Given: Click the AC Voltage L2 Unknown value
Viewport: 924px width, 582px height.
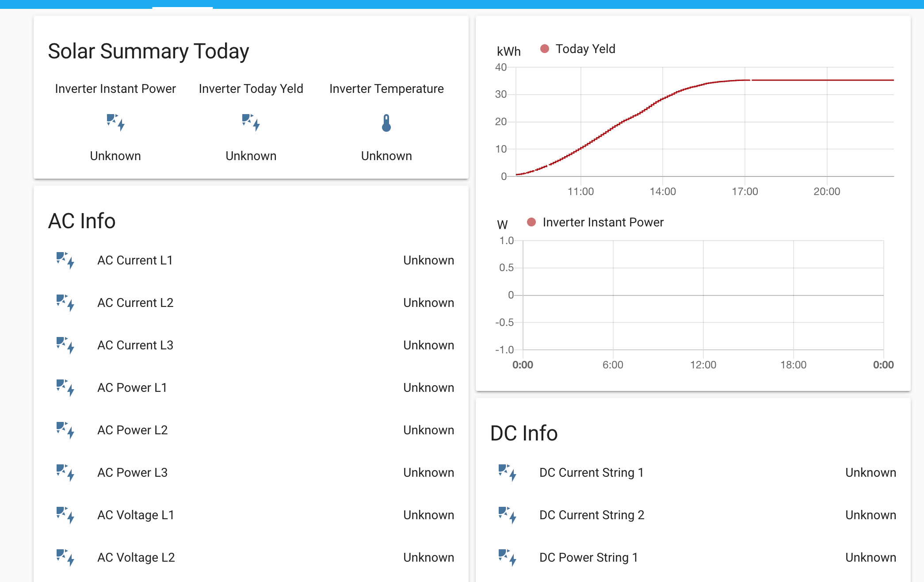Looking at the screenshot, I should click(428, 557).
